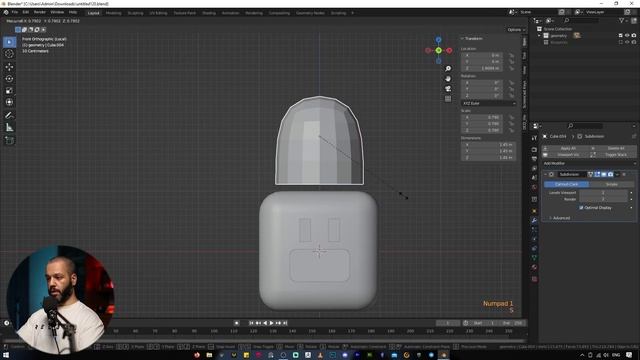The height and width of the screenshot is (360, 640).
Task: Click the Viewport Vis button
Action: point(565,155)
